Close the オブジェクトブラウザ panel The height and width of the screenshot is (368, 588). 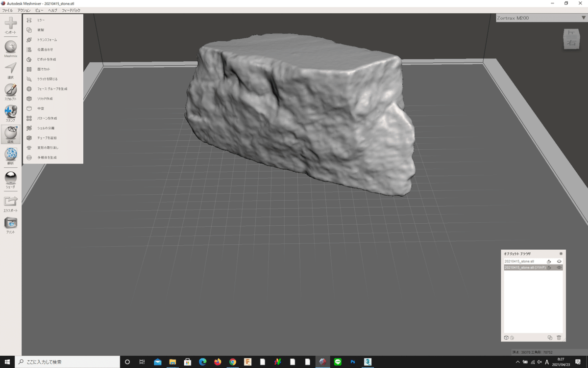pyautogui.click(x=561, y=254)
